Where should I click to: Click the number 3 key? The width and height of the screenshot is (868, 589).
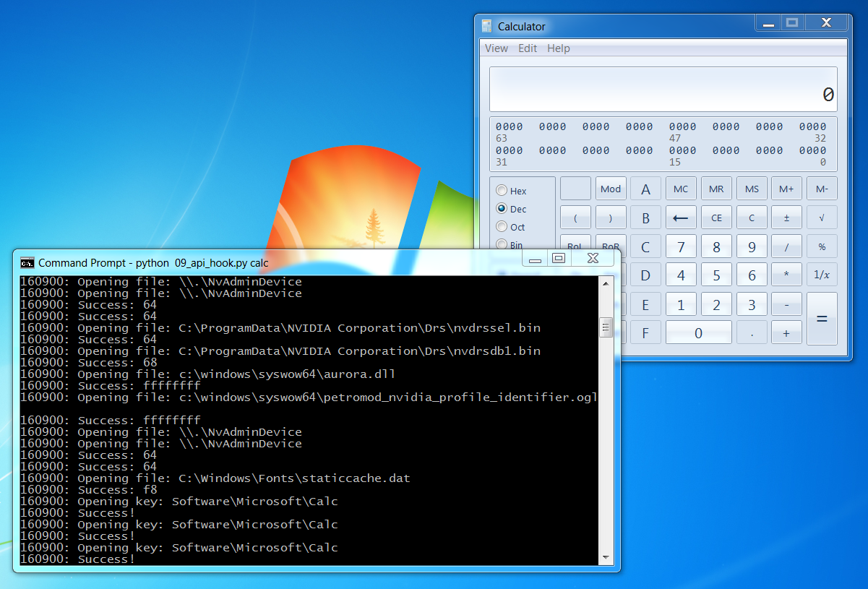(752, 304)
